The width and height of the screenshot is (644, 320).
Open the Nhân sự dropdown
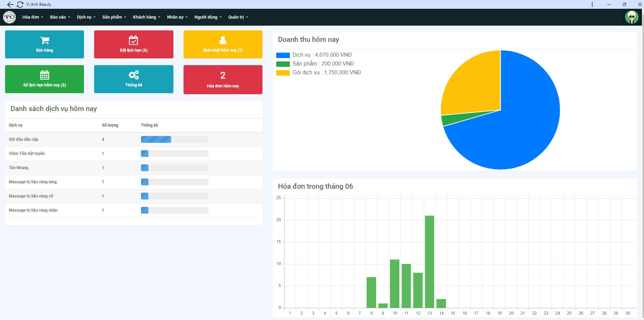(177, 17)
